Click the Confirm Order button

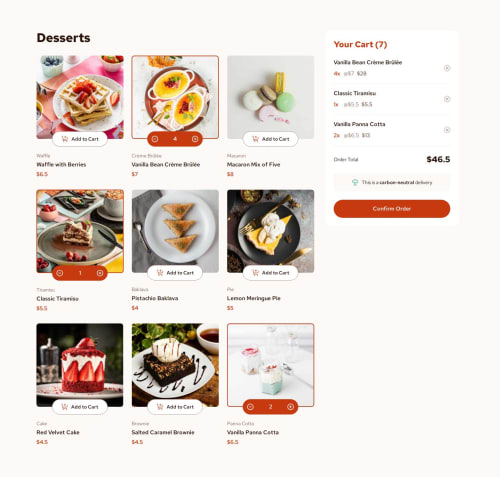[x=392, y=209]
